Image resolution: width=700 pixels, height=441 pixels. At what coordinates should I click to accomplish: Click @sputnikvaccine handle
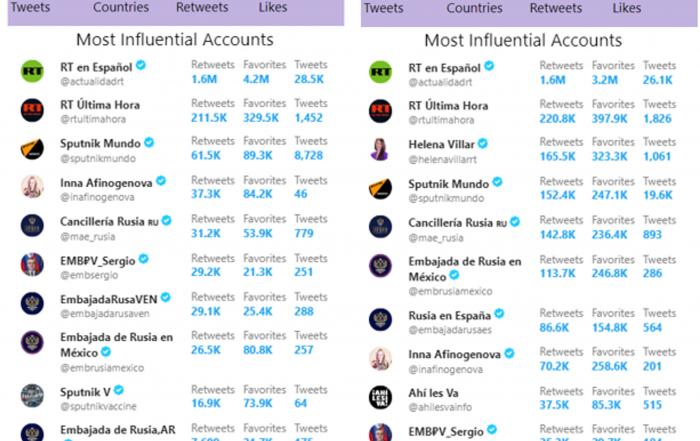click(98, 407)
